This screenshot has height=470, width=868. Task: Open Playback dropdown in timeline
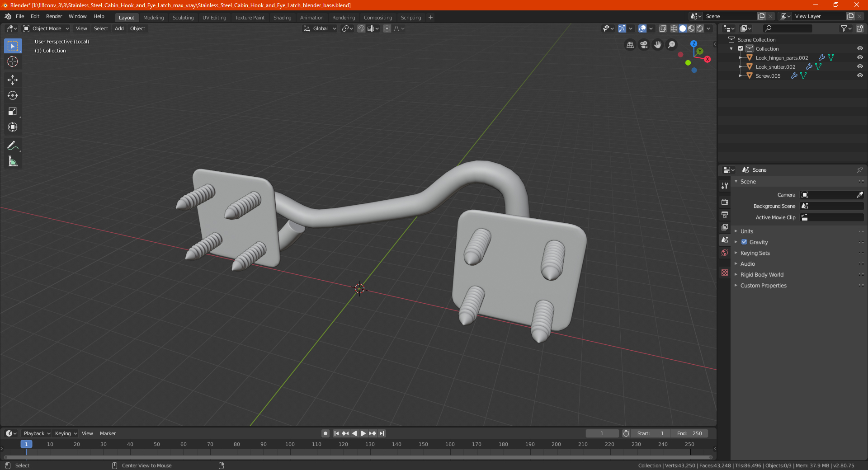[37, 433]
